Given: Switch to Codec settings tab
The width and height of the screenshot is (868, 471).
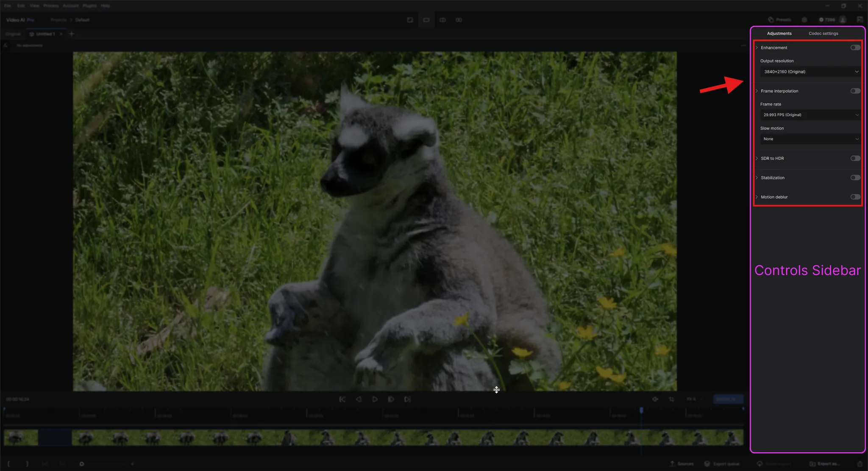Looking at the screenshot, I should (823, 33).
